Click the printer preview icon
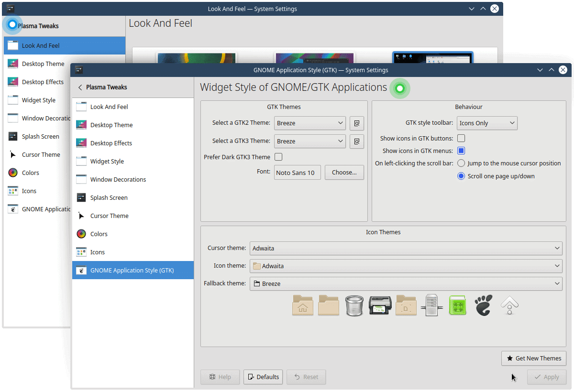Image resolution: width=574 pixels, height=392 pixels. pyautogui.click(x=380, y=305)
